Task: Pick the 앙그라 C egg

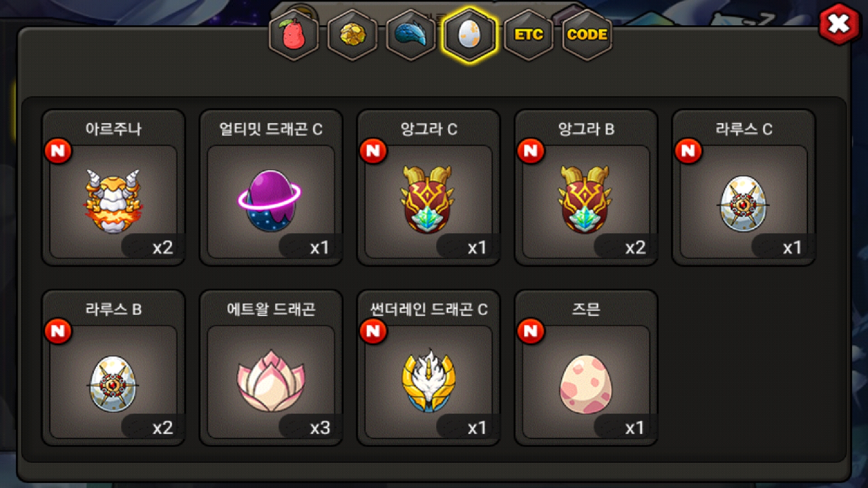Action: click(428, 188)
